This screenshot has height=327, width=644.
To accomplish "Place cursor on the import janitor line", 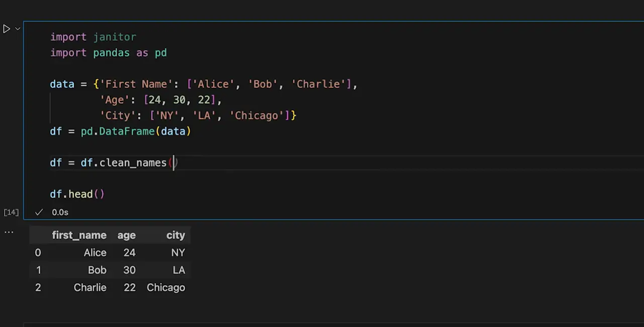I will point(93,37).
